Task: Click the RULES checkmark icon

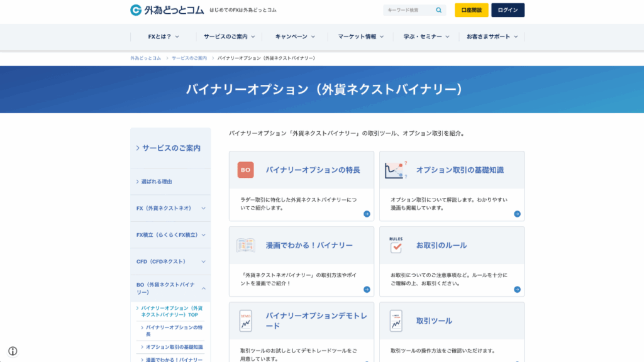Action: (x=396, y=245)
